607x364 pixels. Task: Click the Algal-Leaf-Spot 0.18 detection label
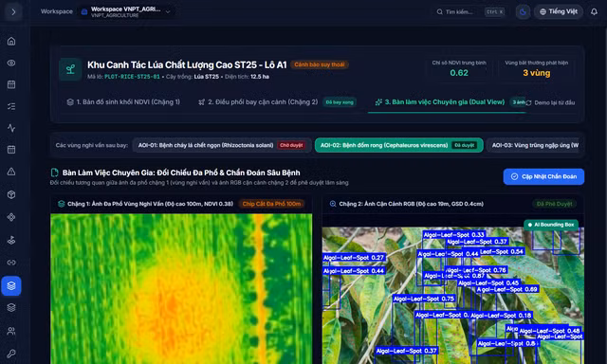click(501, 316)
